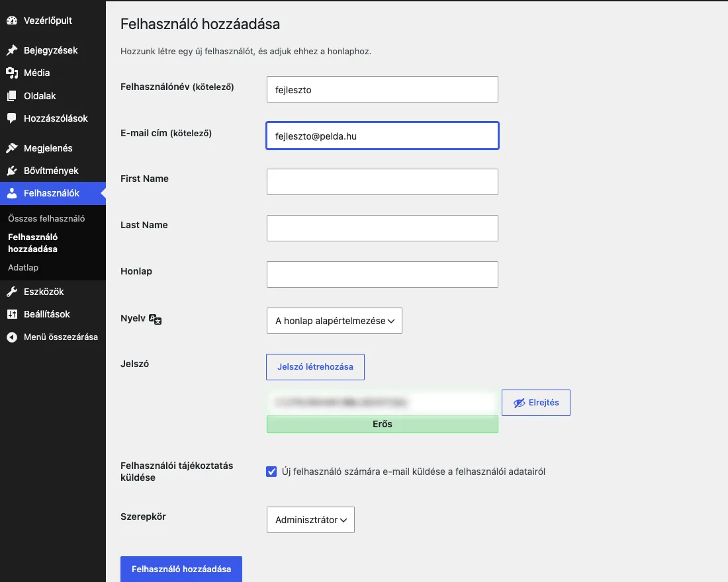The width and height of the screenshot is (728, 582).
Task: Open Felhasználó hozzáadása submenu link
Action: point(33,243)
